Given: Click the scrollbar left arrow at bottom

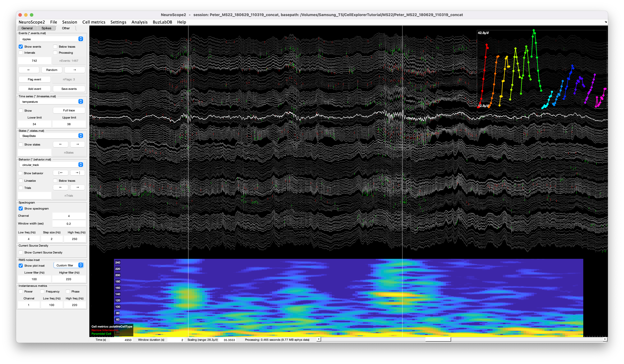Looking at the screenshot, I should pyautogui.click(x=319, y=339).
